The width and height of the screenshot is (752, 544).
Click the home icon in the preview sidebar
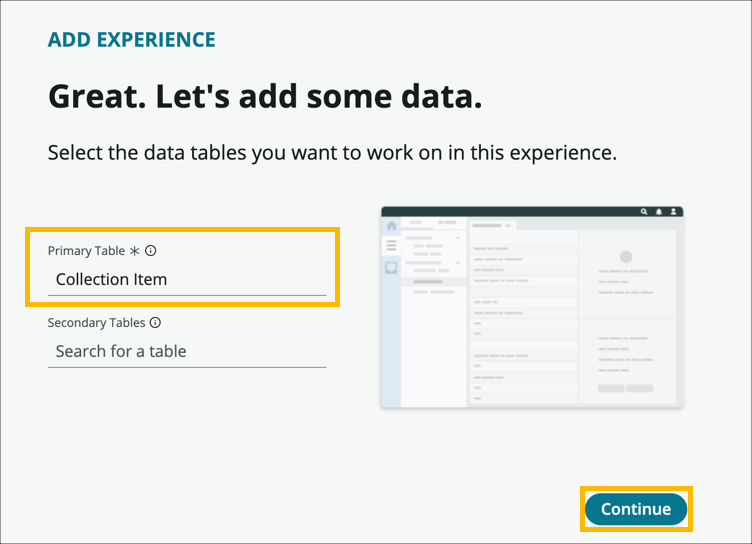(x=391, y=227)
